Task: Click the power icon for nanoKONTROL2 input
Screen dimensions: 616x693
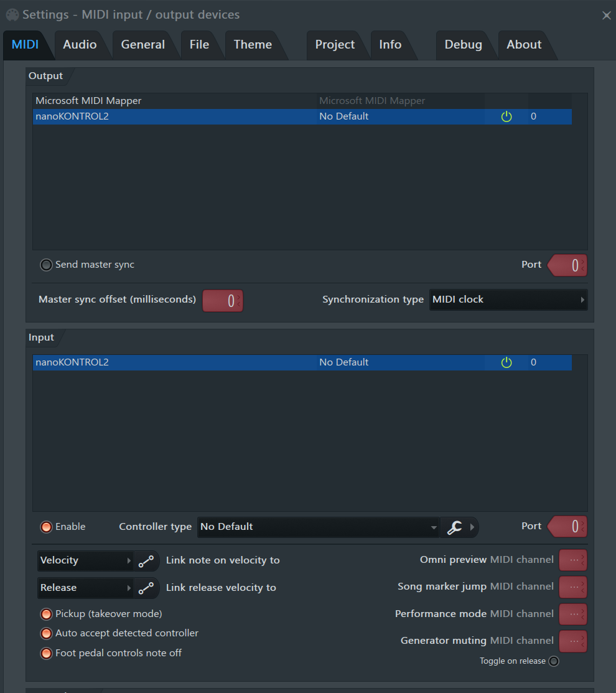Action: point(506,362)
